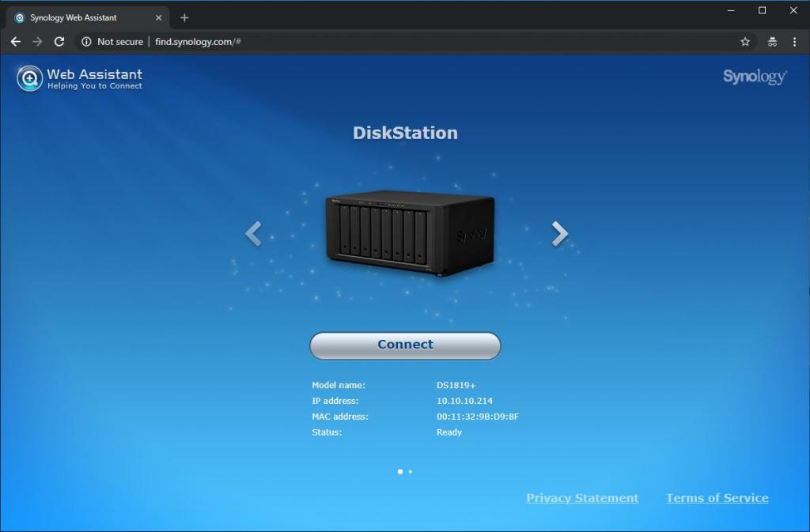Click the 'MAC address:' label
810x532 pixels.
pos(340,417)
